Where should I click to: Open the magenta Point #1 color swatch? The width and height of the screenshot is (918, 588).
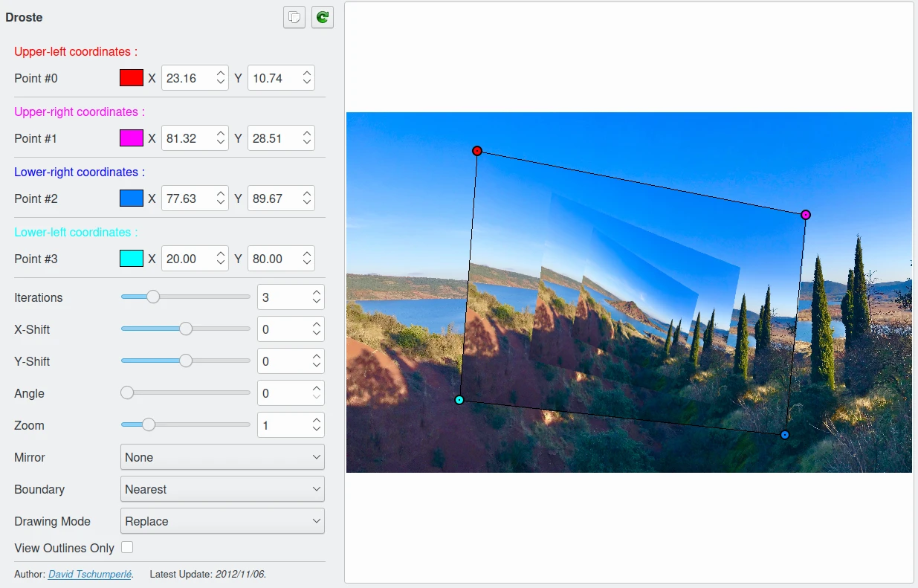click(132, 138)
